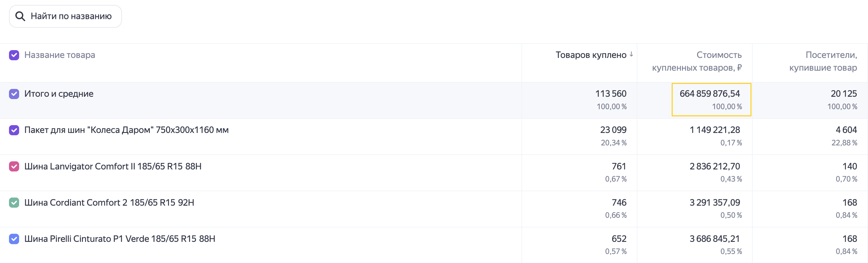This screenshot has width=868, height=263.
Task: Focus the Найти по названию search field
Action: coord(65,16)
